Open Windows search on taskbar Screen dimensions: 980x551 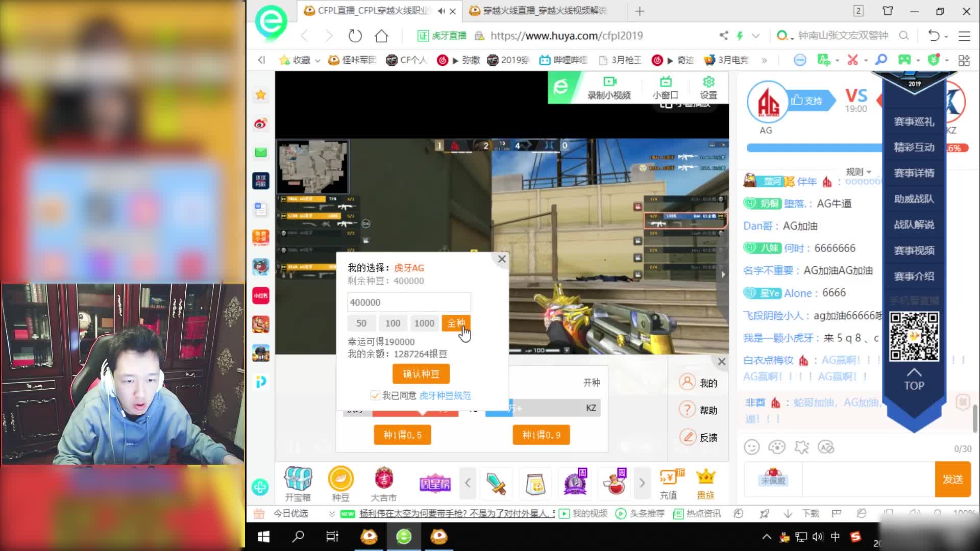pos(298,537)
